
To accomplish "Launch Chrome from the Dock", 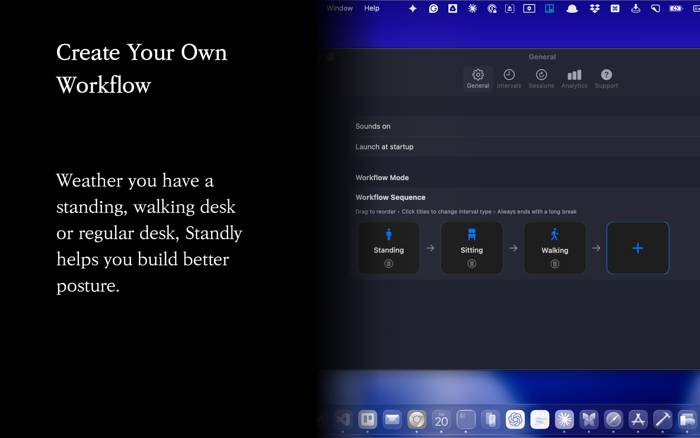I will 417,420.
